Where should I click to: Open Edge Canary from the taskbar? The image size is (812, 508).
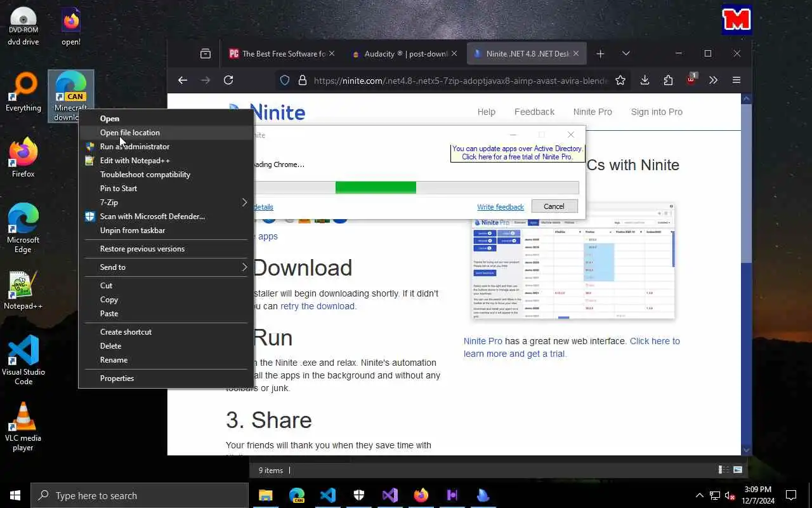click(x=297, y=495)
